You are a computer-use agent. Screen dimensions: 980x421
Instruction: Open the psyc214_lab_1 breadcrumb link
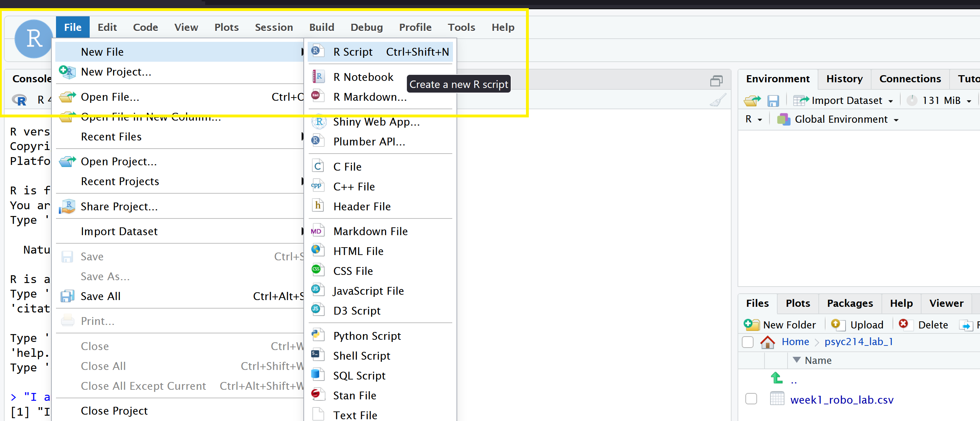[x=859, y=342]
